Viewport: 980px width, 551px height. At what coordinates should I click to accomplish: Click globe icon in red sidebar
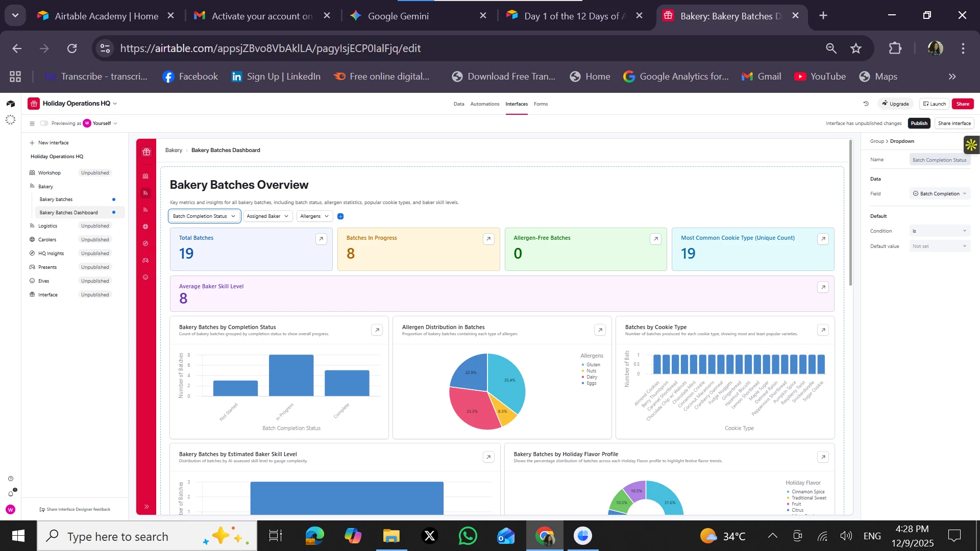pos(146,227)
